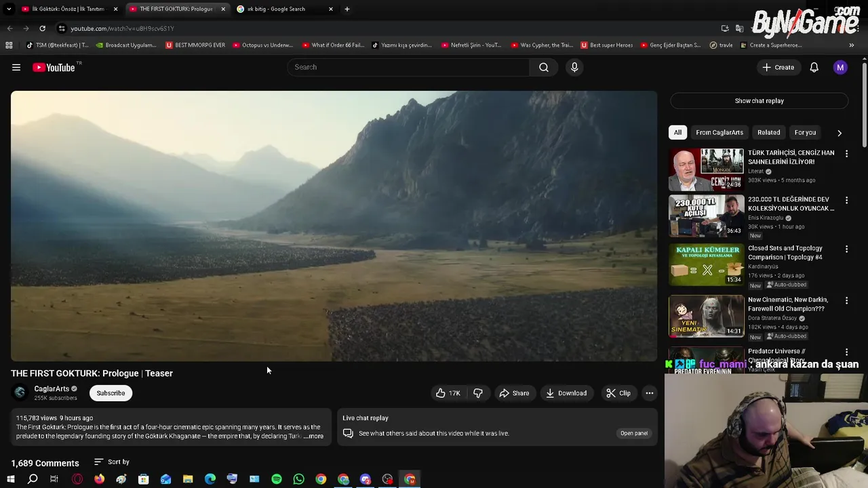Open Windows taskbar search
Screen dimensions: 868x488
32,479
